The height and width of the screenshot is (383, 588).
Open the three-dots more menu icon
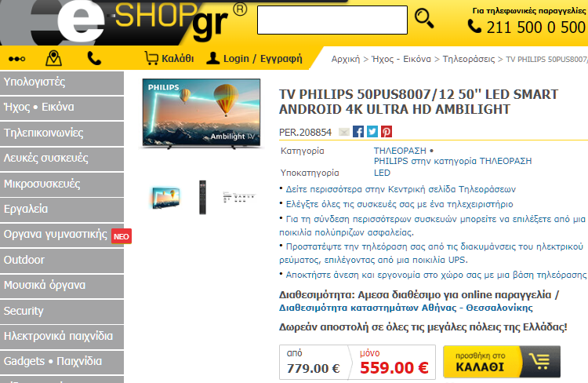[x=17, y=59]
